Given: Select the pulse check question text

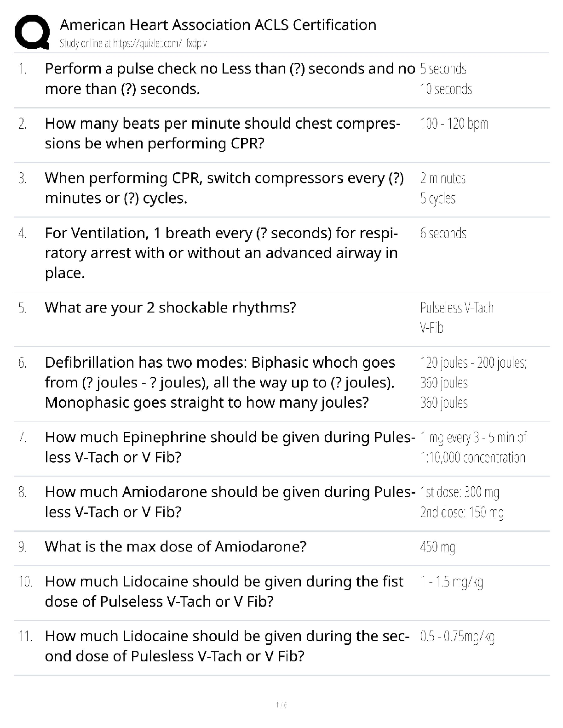Looking at the screenshot, I should pyautogui.click(x=230, y=79).
